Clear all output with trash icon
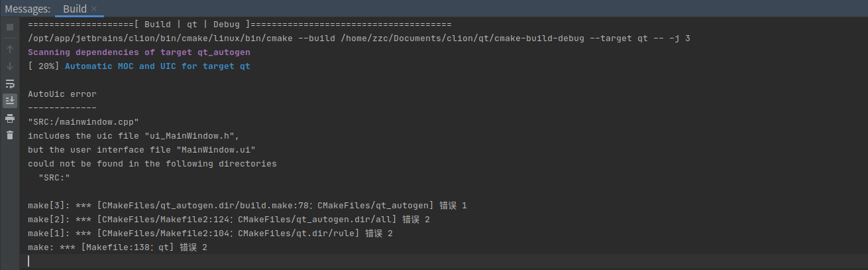Image resolution: width=868 pixels, height=270 pixels. [x=10, y=135]
